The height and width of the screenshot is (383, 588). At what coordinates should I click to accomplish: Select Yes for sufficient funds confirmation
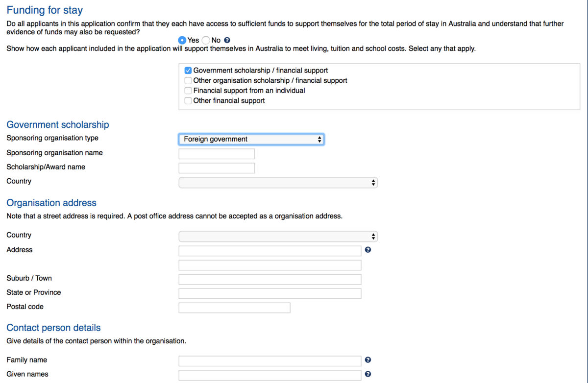pyautogui.click(x=182, y=40)
